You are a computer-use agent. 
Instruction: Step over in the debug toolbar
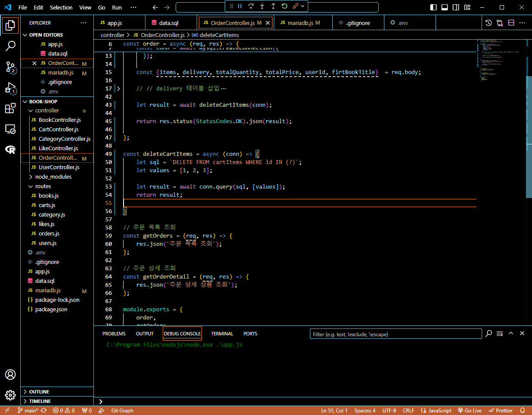(251, 6)
